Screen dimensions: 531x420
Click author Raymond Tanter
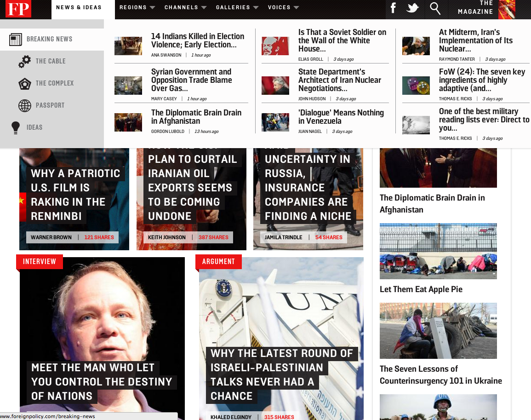[457, 59]
